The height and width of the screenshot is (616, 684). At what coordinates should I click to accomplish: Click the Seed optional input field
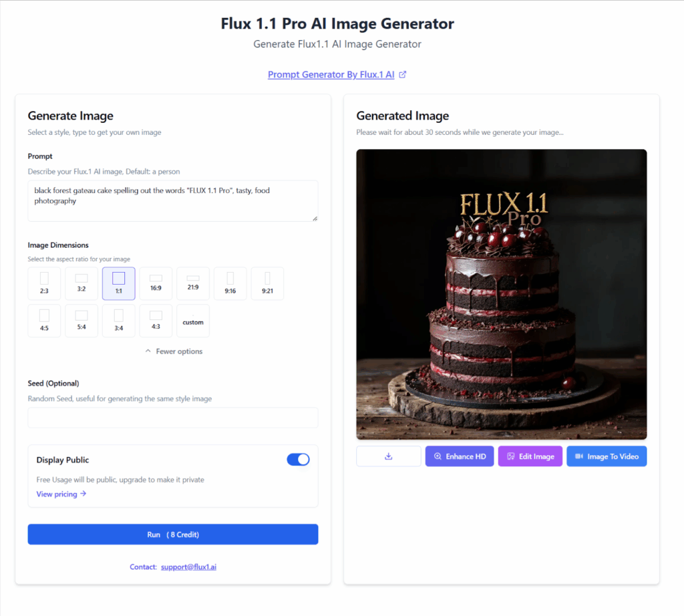pyautogui.click(x=173, y=418)
